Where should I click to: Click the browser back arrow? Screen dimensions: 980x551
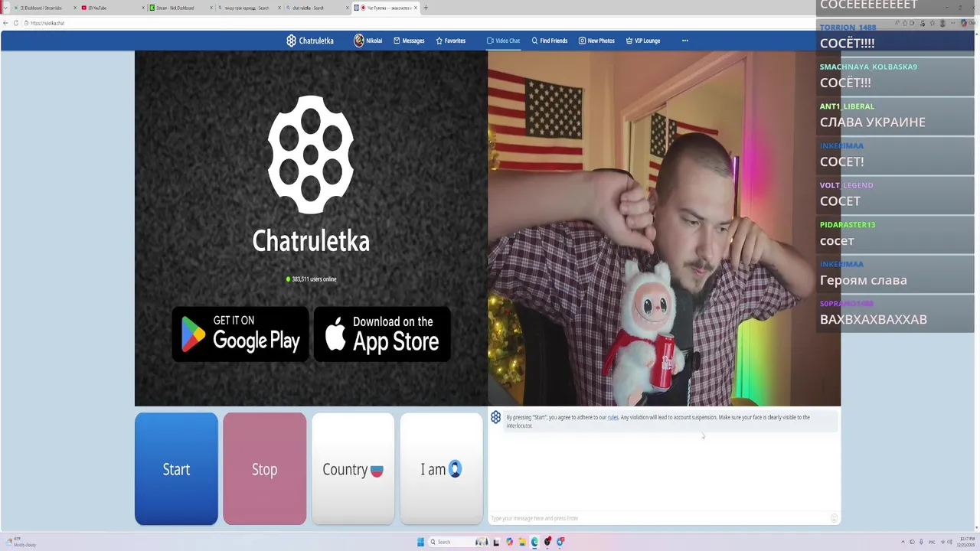tap(6, 23)
